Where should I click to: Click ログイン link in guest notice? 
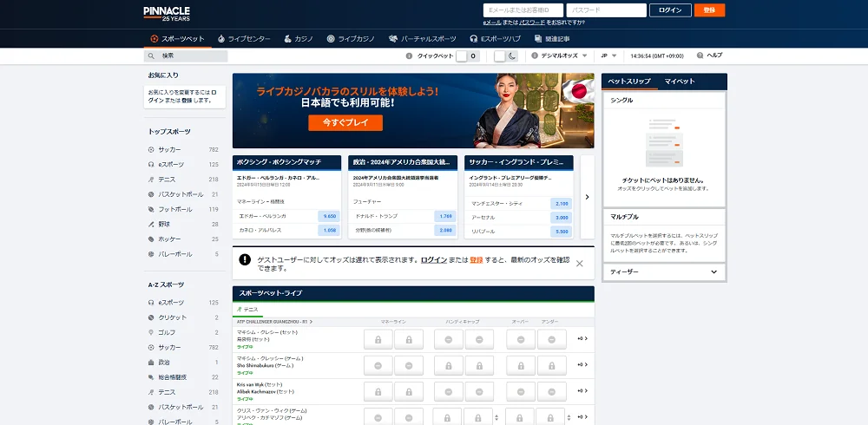click(x=434, y=259)
